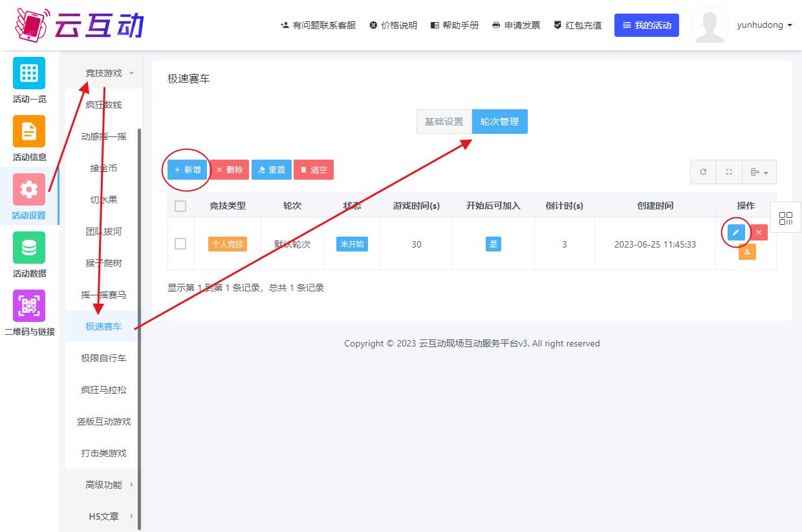
Task: Open 活动一览 grid icon in sidebar
Action: point(29,73)
